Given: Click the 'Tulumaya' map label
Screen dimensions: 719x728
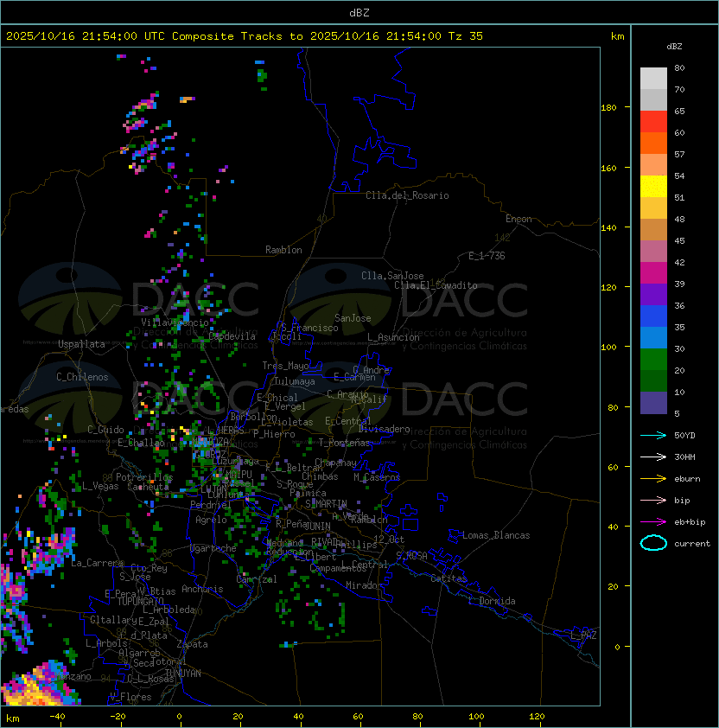Looking at the screenshot, I should [x=295, y=381].
